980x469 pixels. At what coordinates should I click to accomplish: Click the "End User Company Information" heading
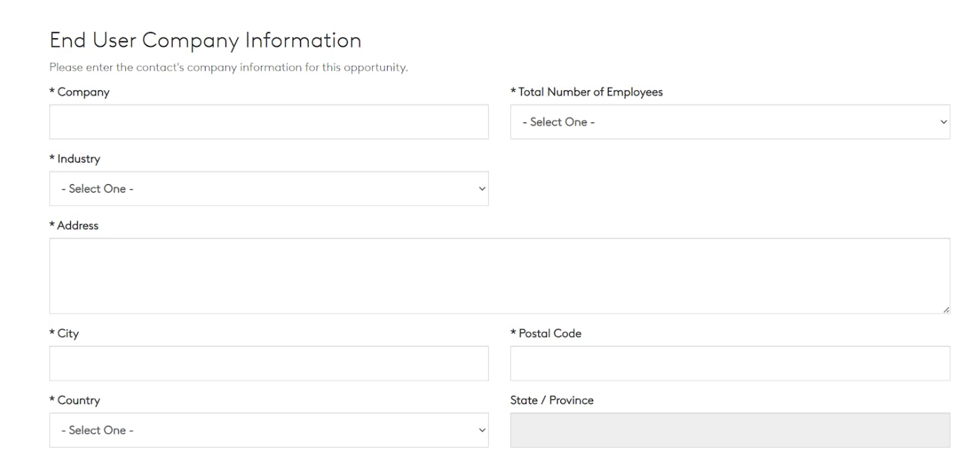point(206,40)
